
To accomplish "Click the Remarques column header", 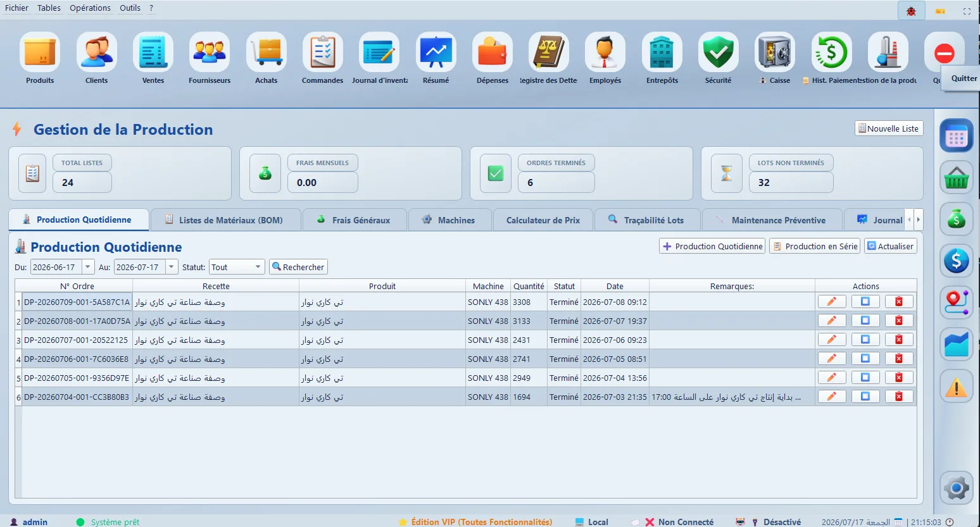I will point(732,286).
